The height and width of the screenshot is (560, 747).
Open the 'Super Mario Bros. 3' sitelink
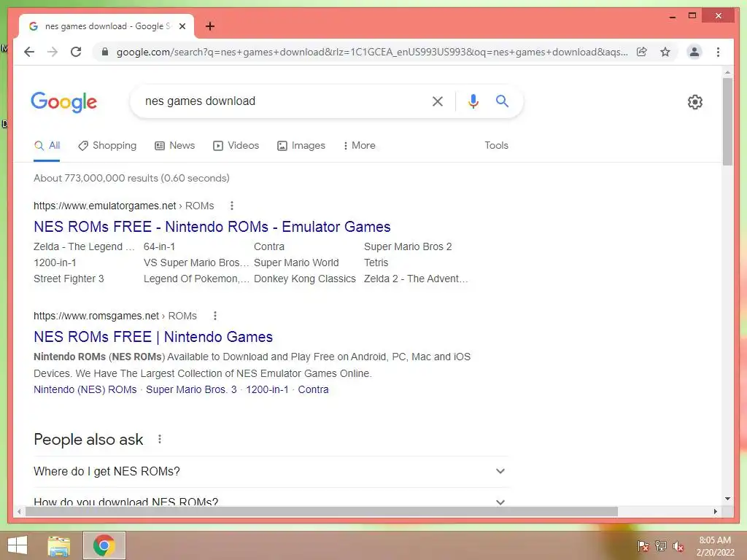coord(191,389)
